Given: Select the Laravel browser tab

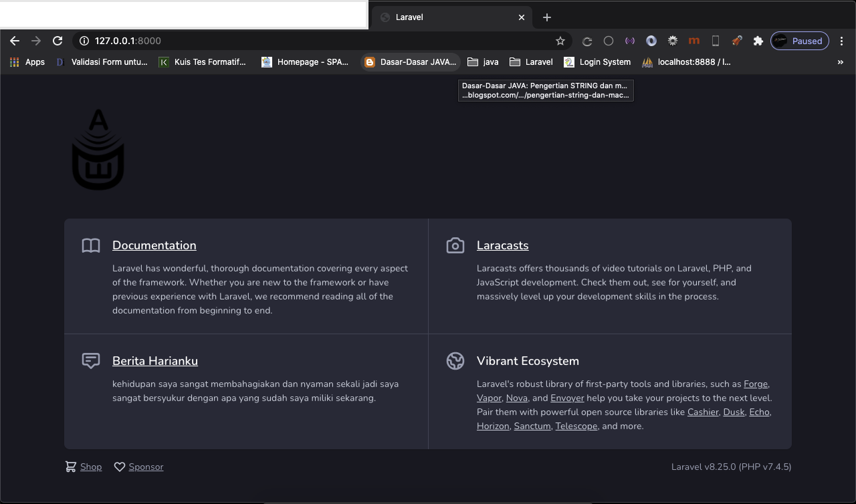Looking at the screenshot, I should (452, 17).
